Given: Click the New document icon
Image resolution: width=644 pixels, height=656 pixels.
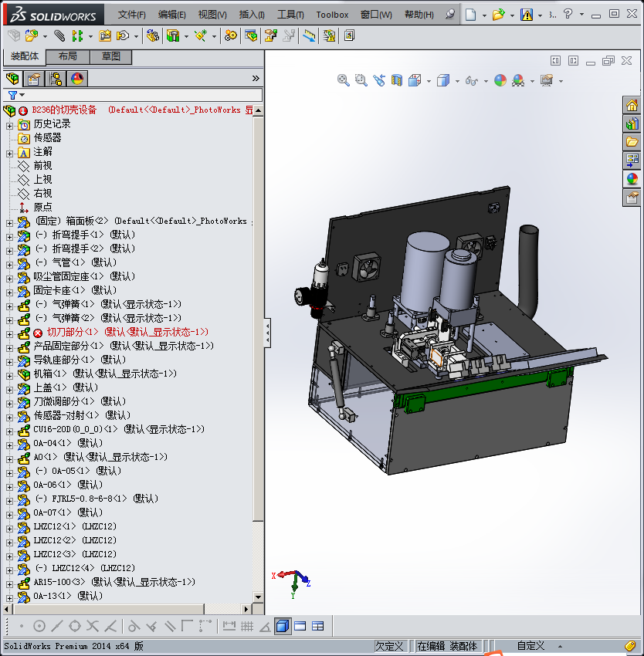Looking at the screenshot, I should coord(471,15).
